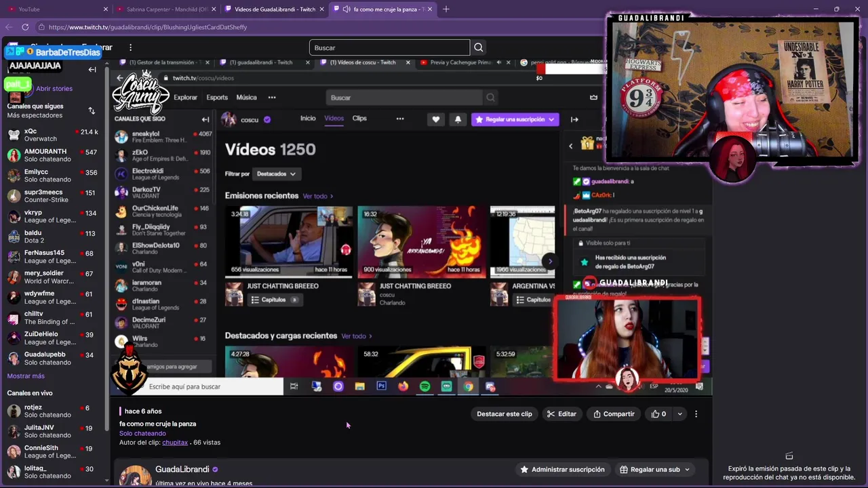
Task: Click Administrar suscripción button
Action: (561, 469)
